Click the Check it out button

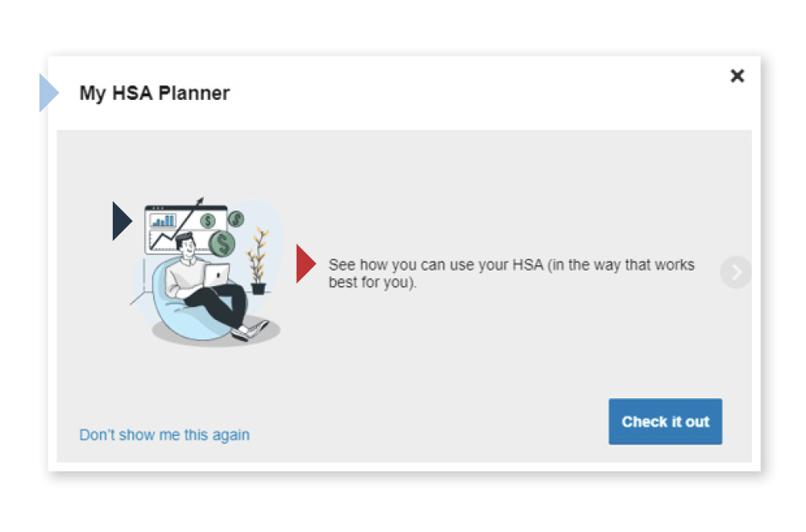coord(665,422)
